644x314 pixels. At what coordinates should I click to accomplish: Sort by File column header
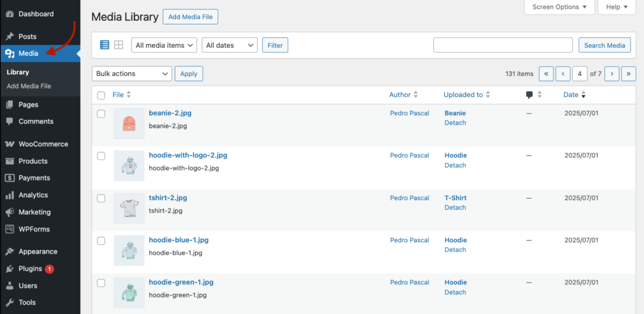pyautogui.click(x=121, y=95)
